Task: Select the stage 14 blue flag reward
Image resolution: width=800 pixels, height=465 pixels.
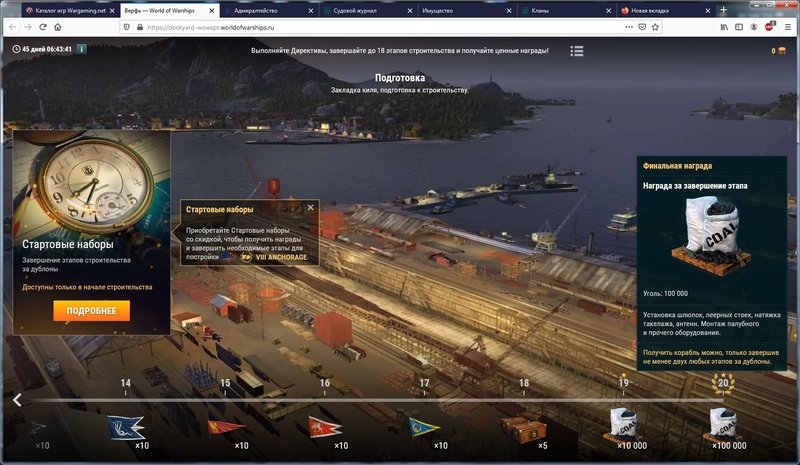Action: (126, 428)
